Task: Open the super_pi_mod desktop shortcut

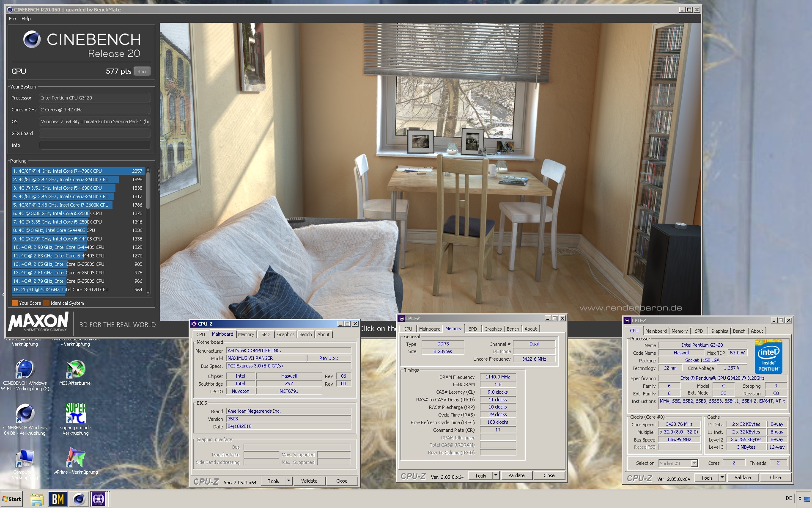Action: 76,419
